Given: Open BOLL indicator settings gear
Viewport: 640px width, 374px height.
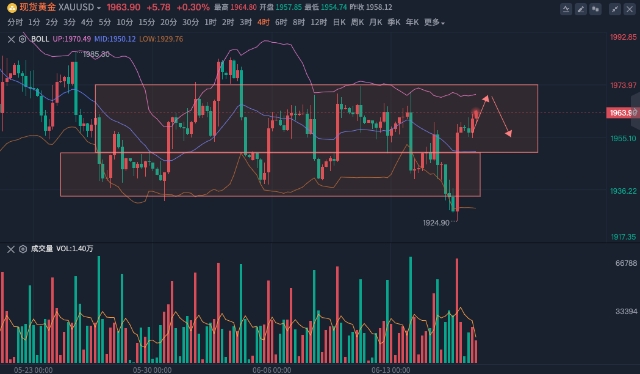Looking at the screenshot, I should coord(22,39).
